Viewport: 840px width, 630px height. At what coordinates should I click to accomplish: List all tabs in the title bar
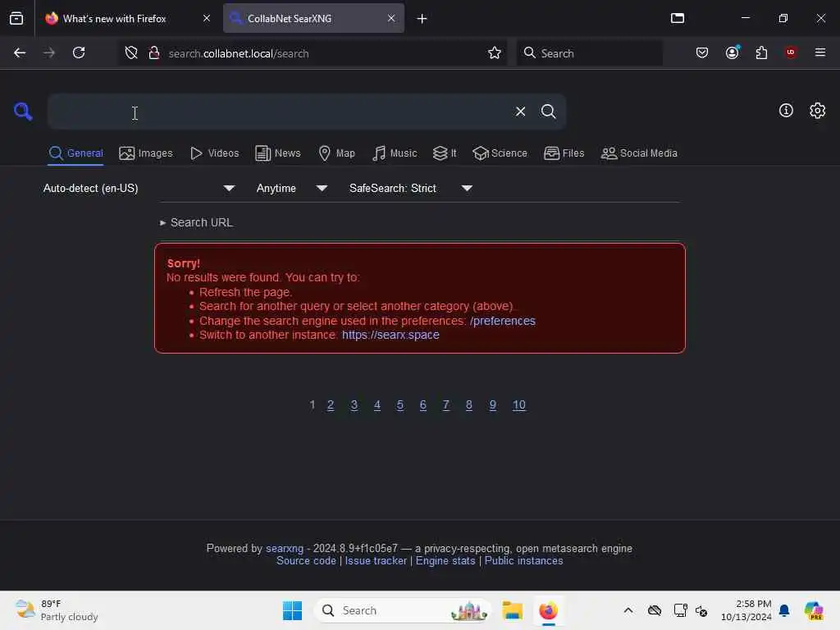[x=678, y=18]
